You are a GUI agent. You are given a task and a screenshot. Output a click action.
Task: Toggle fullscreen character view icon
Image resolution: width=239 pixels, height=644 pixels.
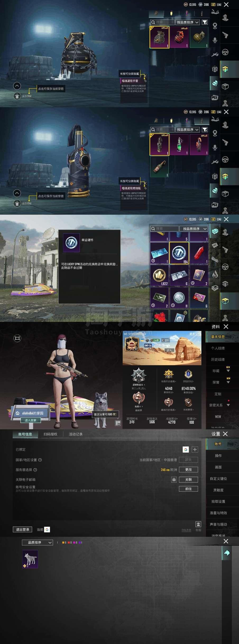tap(17, 338)
